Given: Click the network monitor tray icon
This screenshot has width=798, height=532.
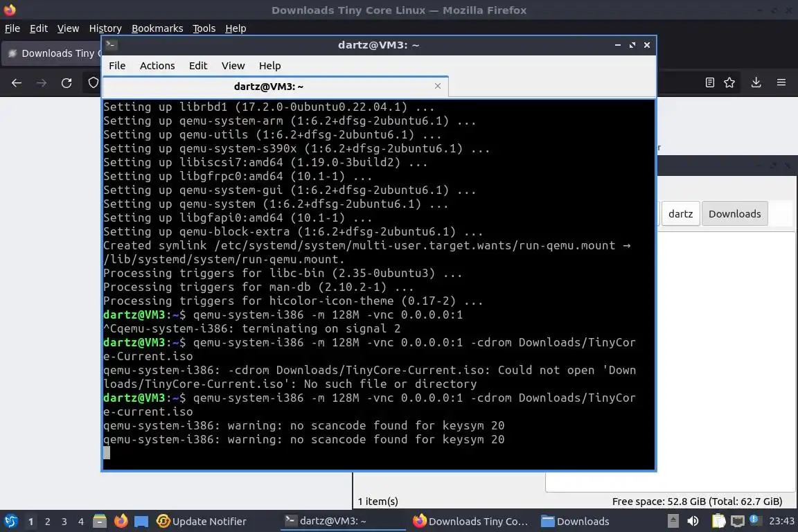Looking at the screenshot, I should pyautogui.click(x=738, y=521).
